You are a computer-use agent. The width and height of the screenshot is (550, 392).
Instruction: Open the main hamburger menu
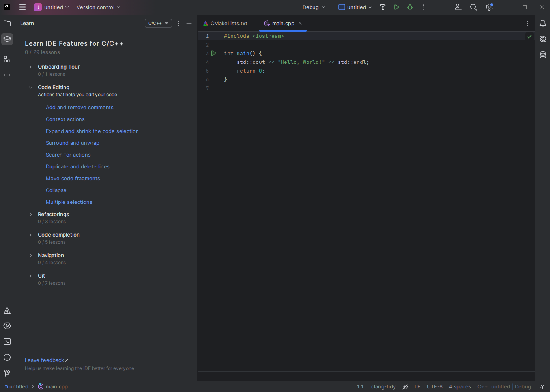22,7
